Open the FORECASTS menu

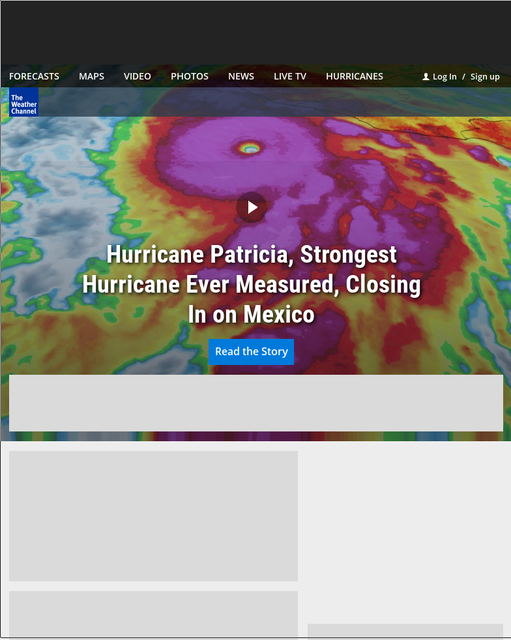coord(34,76)
